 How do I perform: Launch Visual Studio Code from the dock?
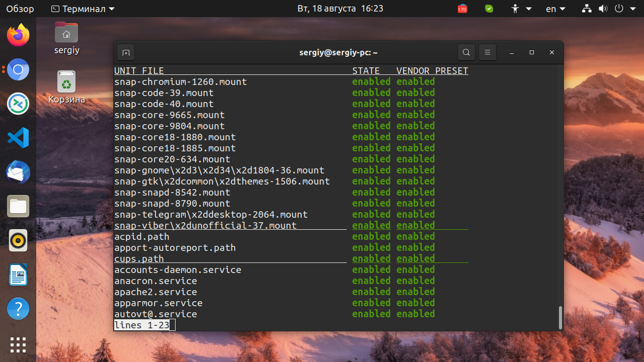(x=18, y=138)
